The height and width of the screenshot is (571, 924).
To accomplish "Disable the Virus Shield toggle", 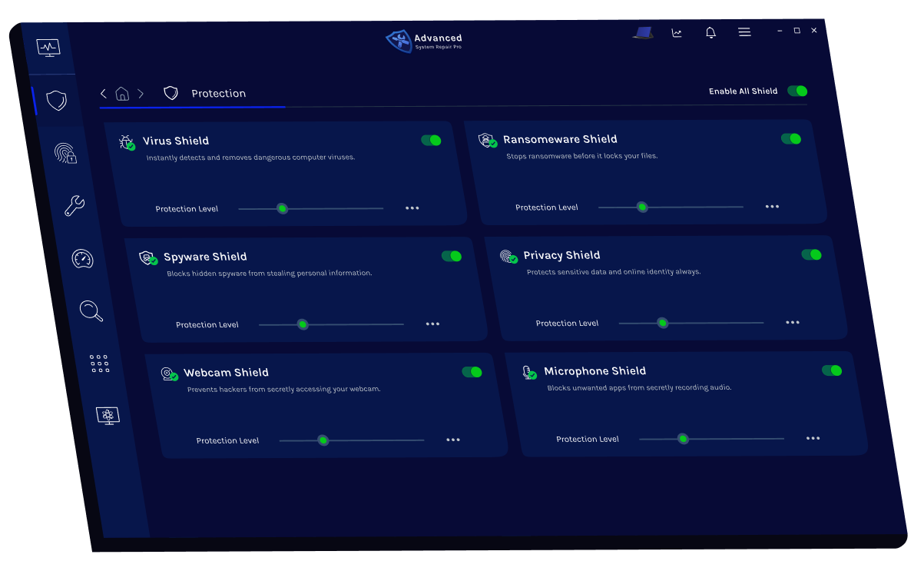I will pyautogui.click(x=431, y=140).
